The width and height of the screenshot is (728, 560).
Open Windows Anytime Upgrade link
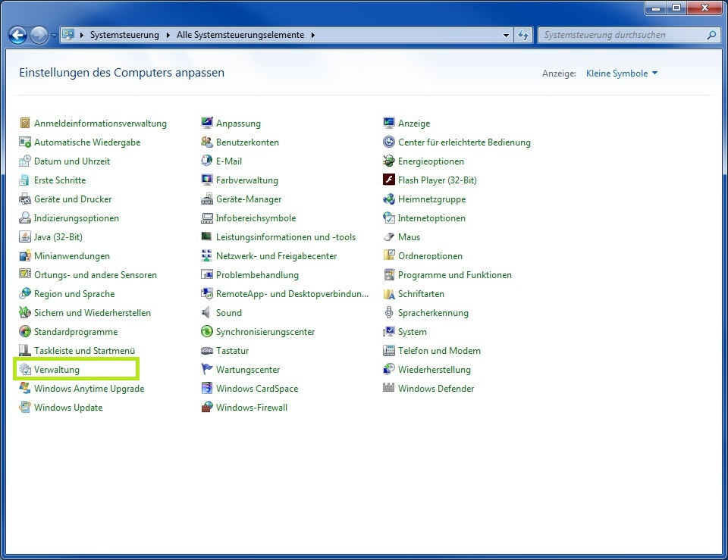[89, 388]
